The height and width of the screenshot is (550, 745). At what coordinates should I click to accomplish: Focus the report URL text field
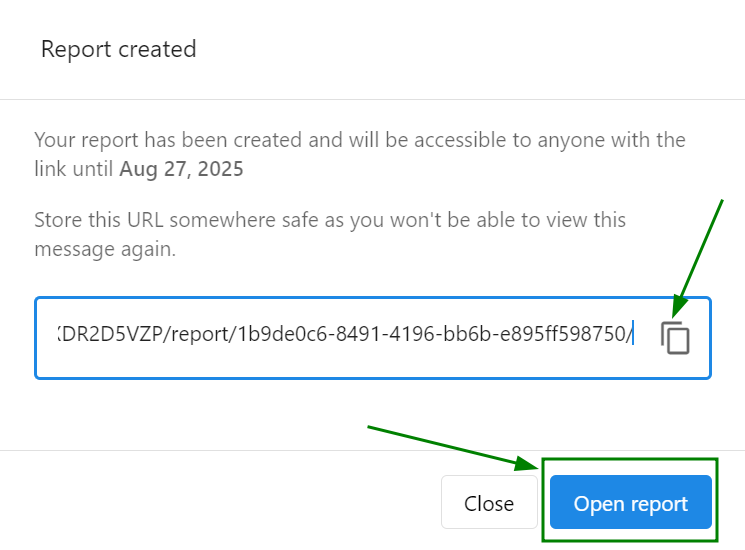pos(372,338)
